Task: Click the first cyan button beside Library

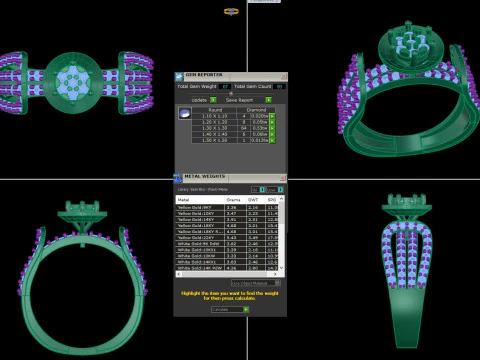Action: 262,190
